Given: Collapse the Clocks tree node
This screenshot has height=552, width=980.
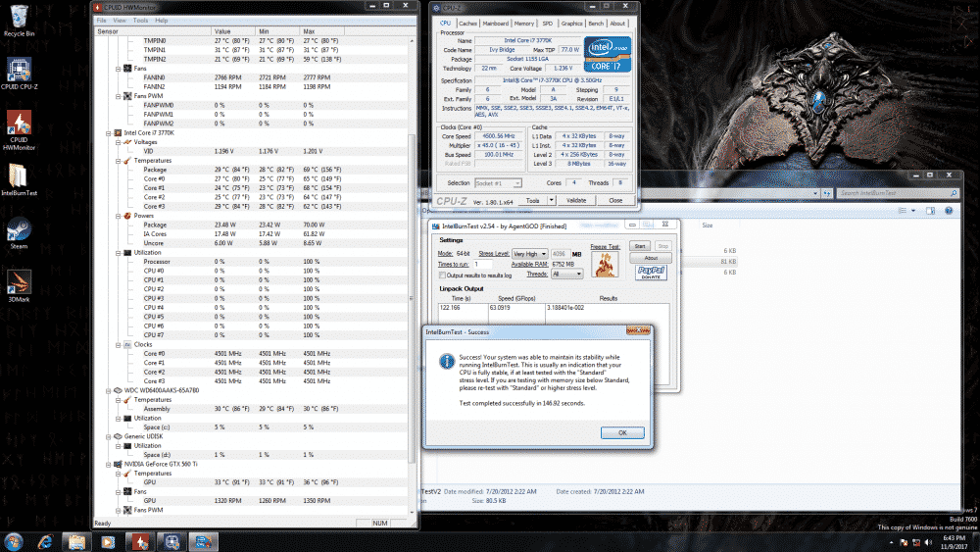Looking at the screenshot, I should (119, 344).
